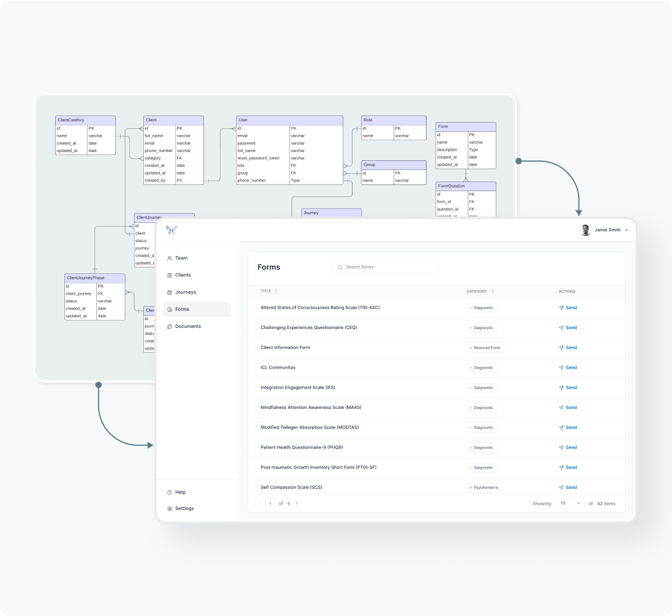Sort forms by the Category column
672x616 pixels.
(492, 291)
